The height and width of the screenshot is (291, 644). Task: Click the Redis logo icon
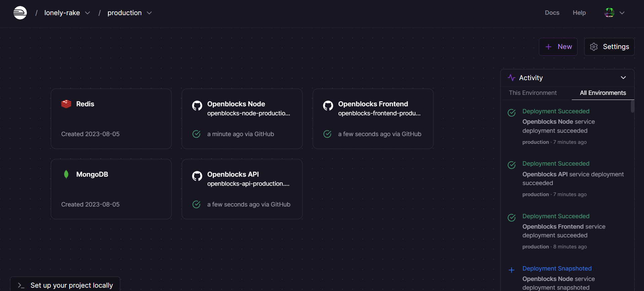click(x=66, y=104)
